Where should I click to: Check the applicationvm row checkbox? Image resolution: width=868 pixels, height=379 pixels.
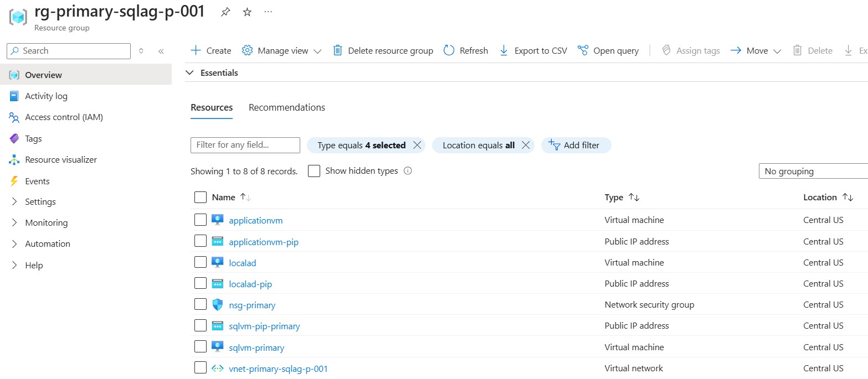[201, 220]
